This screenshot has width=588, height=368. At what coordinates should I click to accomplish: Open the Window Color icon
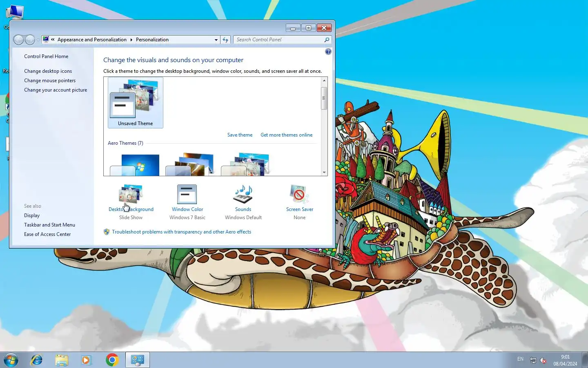pyautogui.click(x=187, y=194)
